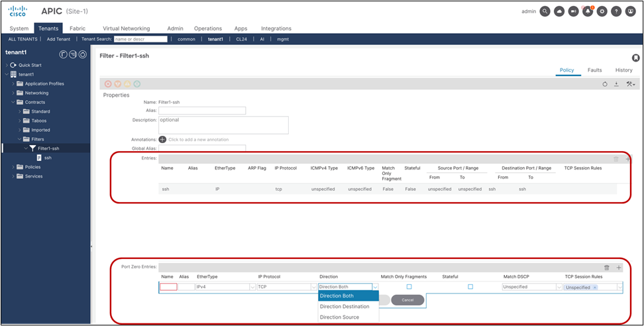Open the notifications bell icon
This screenshot has width=644, height=326.
click(x=588, y=11)
